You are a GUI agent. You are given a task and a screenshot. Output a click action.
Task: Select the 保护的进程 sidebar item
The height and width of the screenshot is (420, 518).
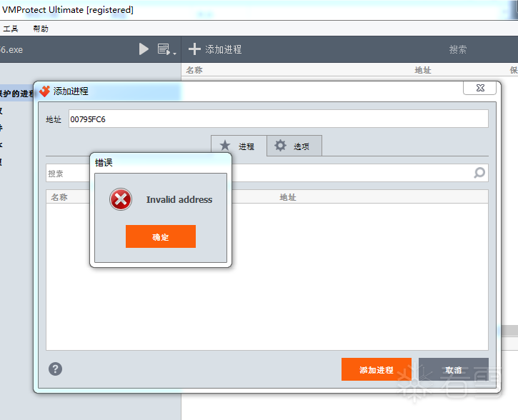(x=16, y=94)
